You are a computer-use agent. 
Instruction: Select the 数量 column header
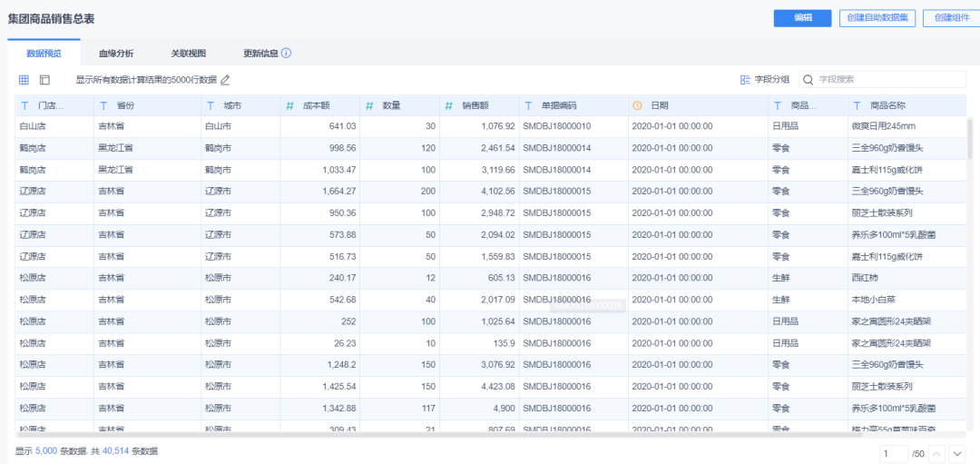(400, 105)
